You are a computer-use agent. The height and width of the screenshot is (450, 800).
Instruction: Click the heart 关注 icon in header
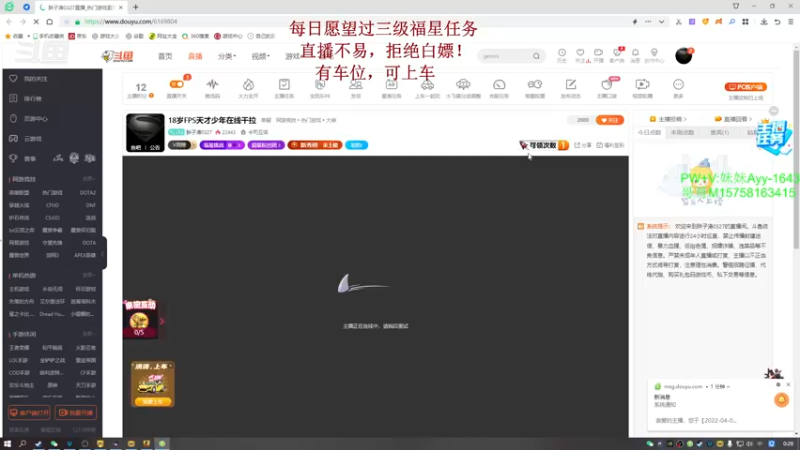pyautogui.click(x=580, y=55)
